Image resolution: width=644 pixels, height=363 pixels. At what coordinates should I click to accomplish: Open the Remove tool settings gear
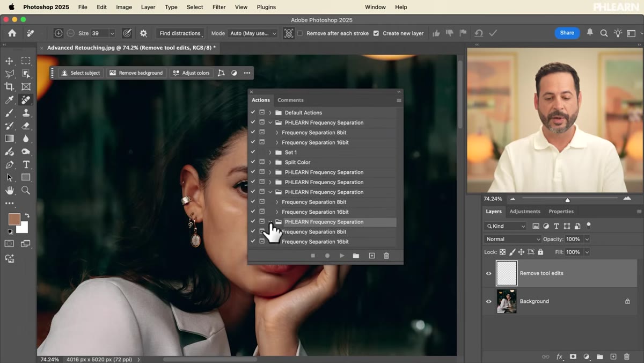(143, 33)
